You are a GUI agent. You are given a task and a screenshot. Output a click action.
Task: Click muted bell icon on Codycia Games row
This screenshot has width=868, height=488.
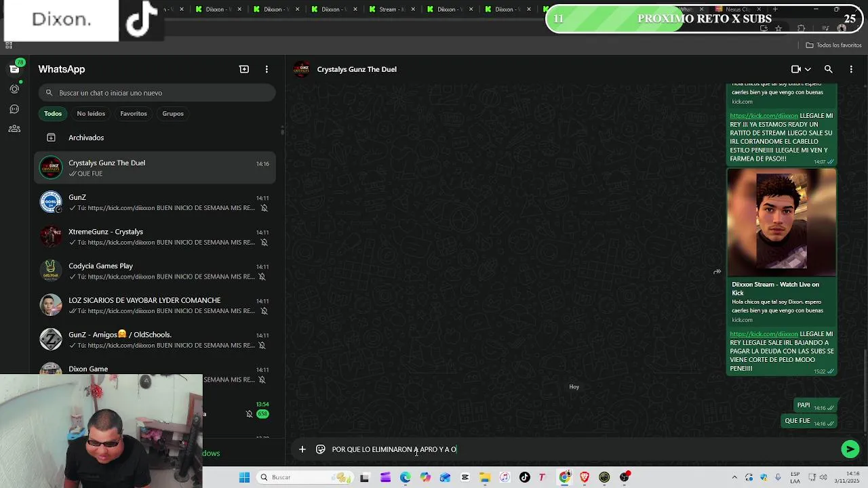[x=262, y=277]
